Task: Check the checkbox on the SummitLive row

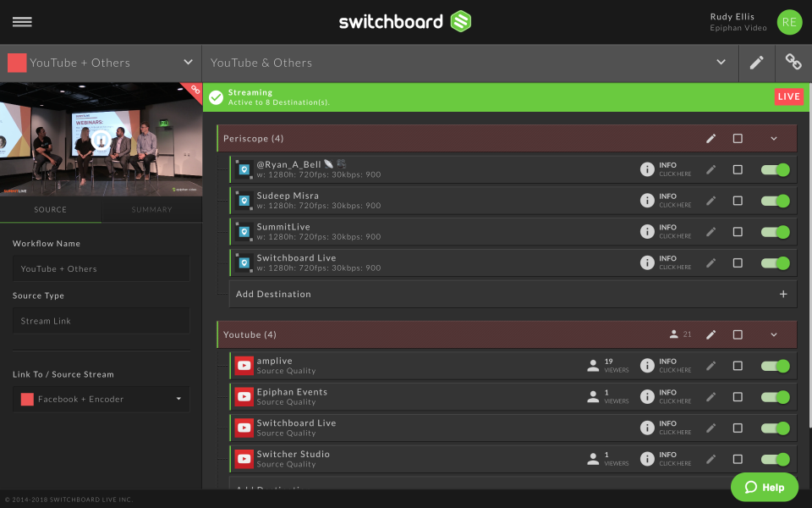Action: (x=738, y=231)
